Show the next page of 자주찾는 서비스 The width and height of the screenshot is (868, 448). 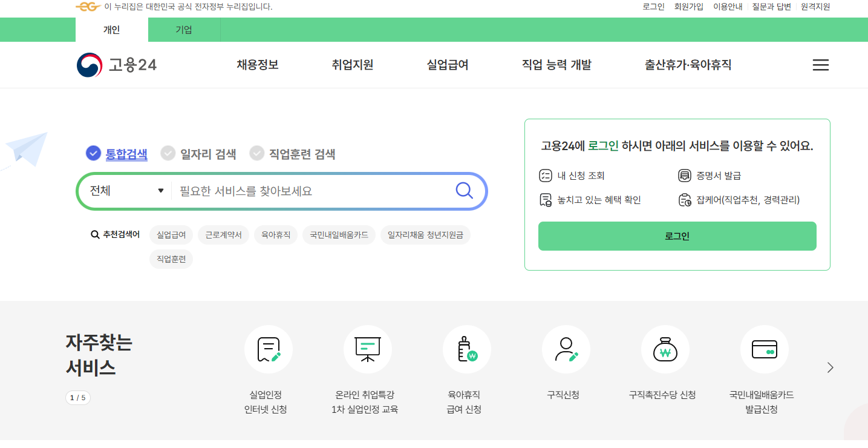tap(830, 367)
